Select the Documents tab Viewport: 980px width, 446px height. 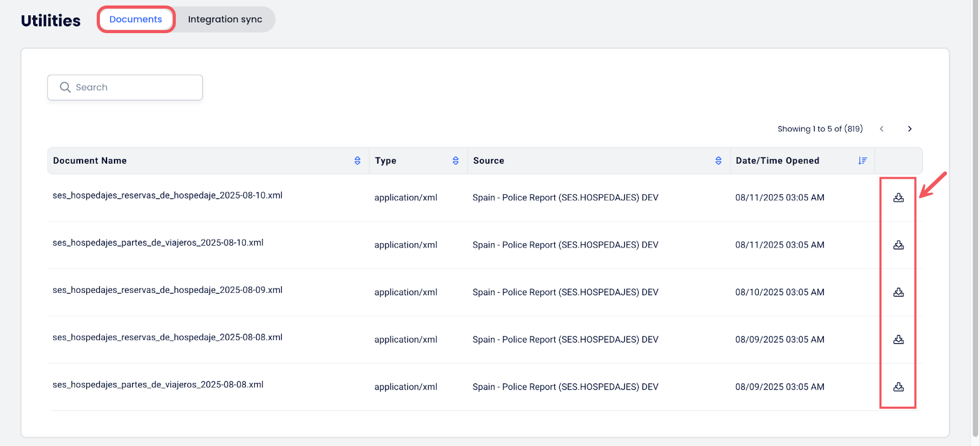coord(136,20)
